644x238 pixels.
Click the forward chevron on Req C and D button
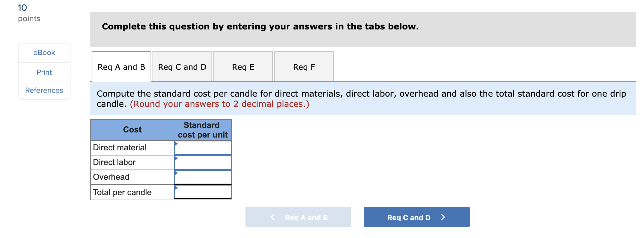point(443,217)
